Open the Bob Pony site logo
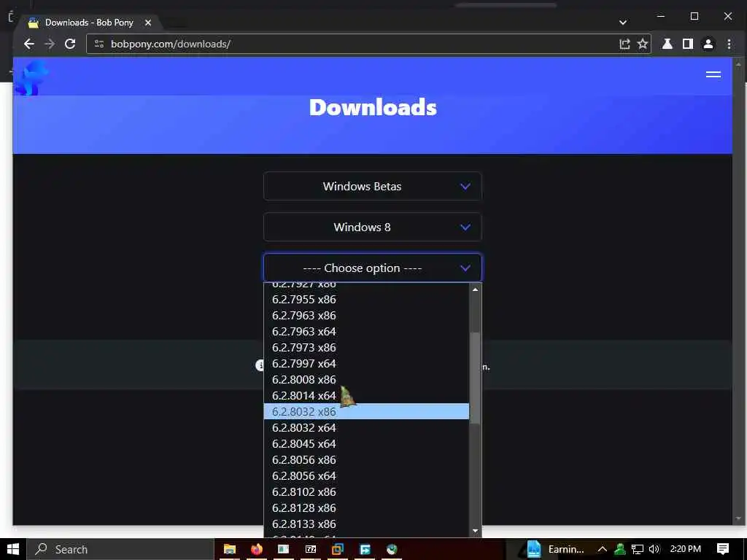The height and width of the screenshot is (560, 747). pyautogui.click(x=31, y=77)
